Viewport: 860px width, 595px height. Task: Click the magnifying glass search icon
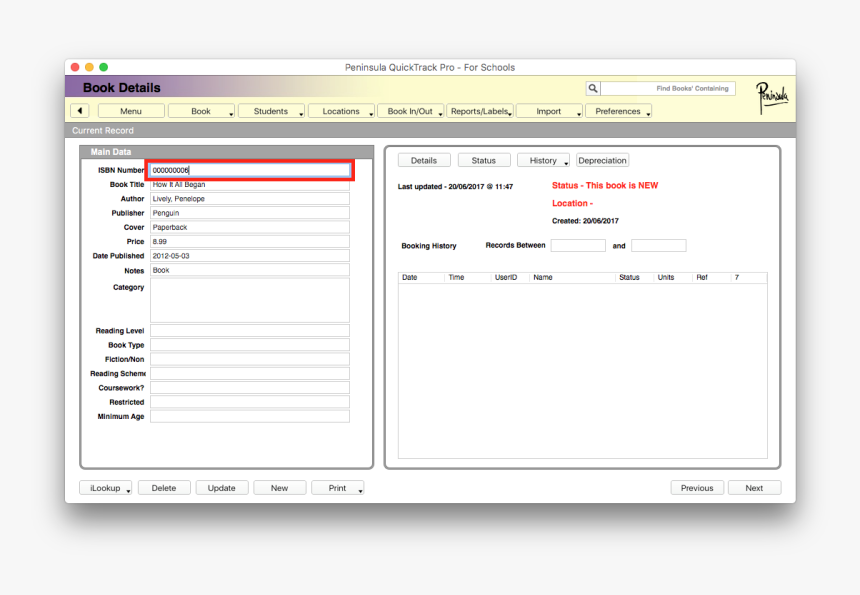coord(593,88)
